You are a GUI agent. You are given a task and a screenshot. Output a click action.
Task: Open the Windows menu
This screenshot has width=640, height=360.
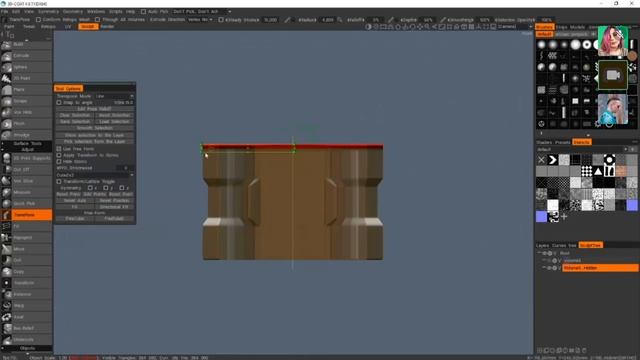coord(96,11)
